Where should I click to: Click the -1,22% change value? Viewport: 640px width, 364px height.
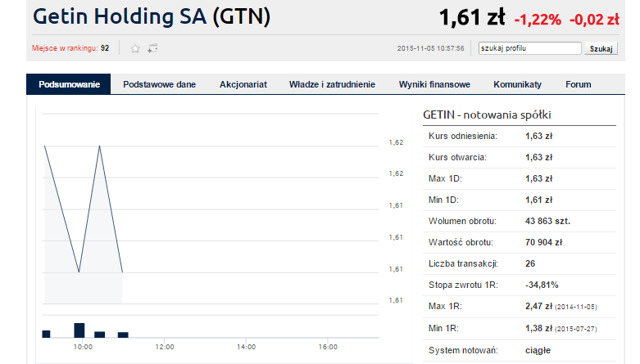click(x=538, y=20)
